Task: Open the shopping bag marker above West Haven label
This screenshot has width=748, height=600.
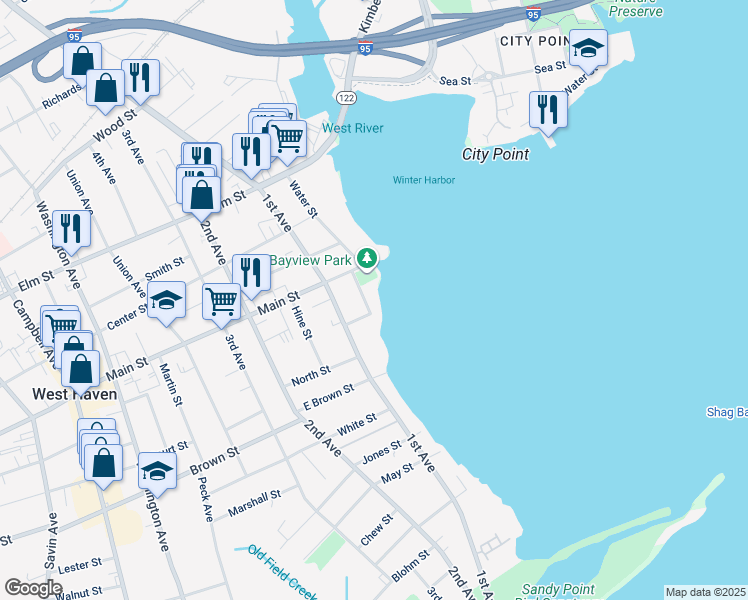Action: point(80,368)
